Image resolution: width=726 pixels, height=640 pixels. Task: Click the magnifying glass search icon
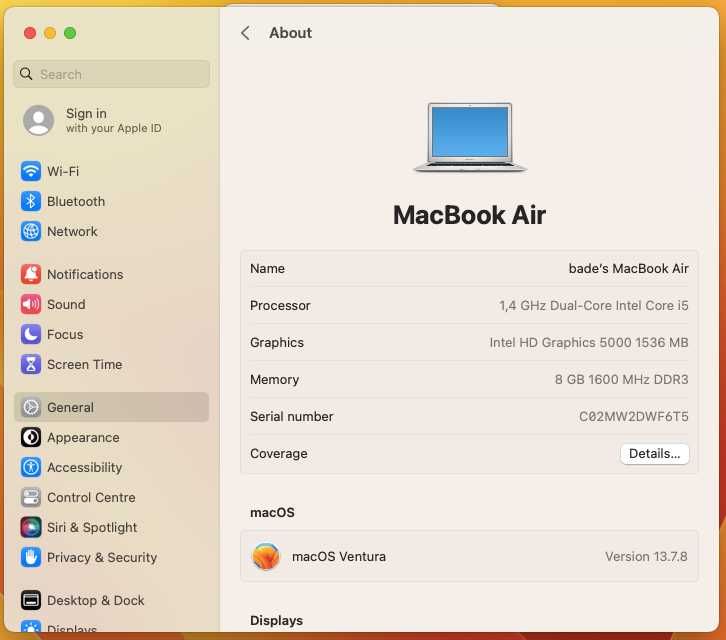click(x=26, y=74)
